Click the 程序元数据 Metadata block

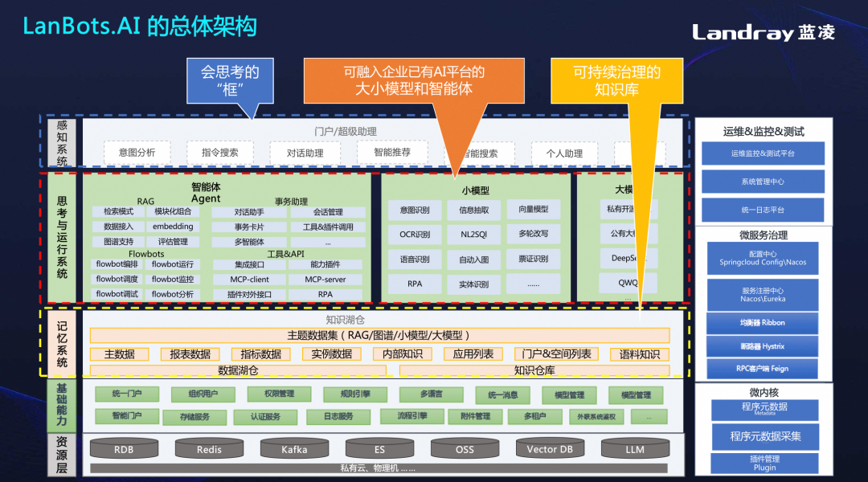(764, 410)
